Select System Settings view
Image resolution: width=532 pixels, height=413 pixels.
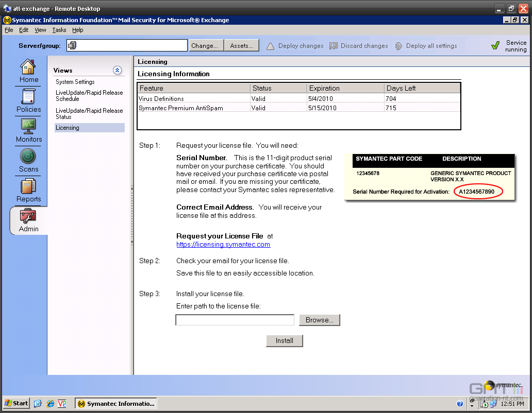(75, 82)
